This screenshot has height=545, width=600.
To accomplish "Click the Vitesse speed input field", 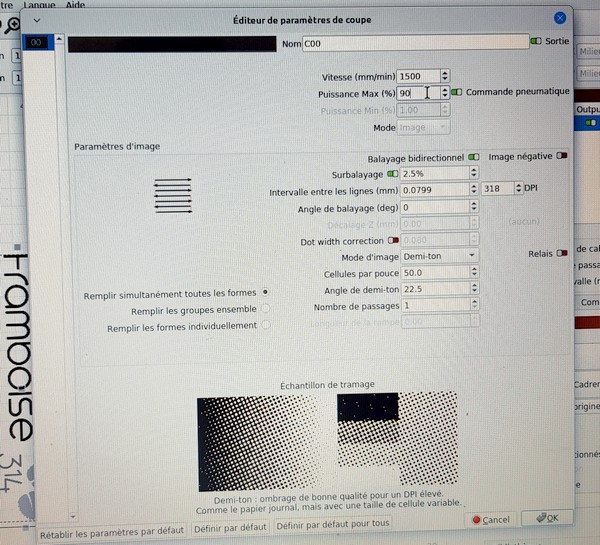I will pos(418,76).
